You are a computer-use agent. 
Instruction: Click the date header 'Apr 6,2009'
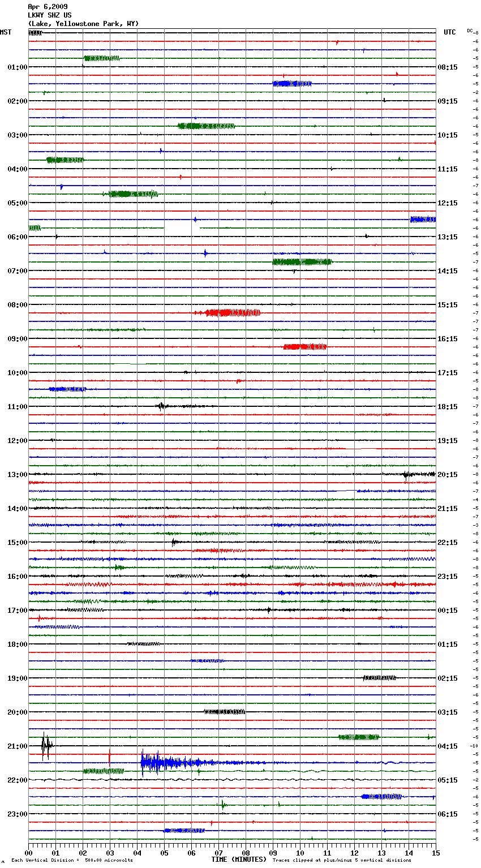(48, 7)
